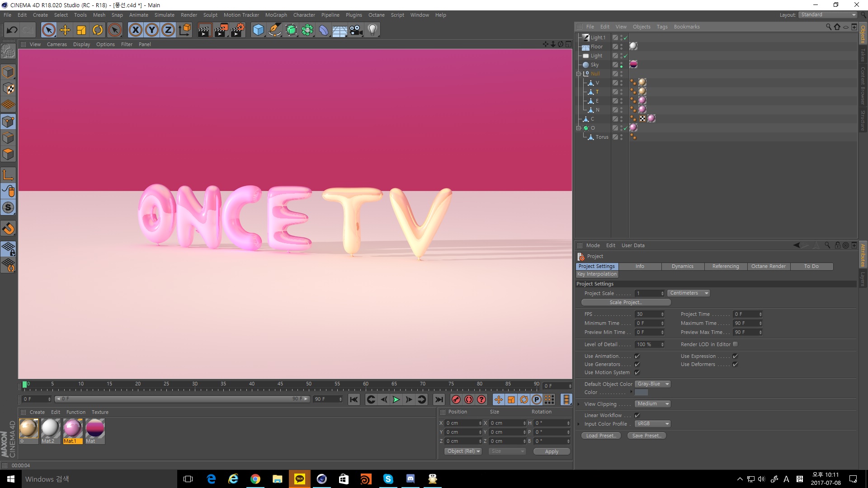Open Object (Rel) coordinate dropdown
868x488 pixels.
(x=463, y=451)
